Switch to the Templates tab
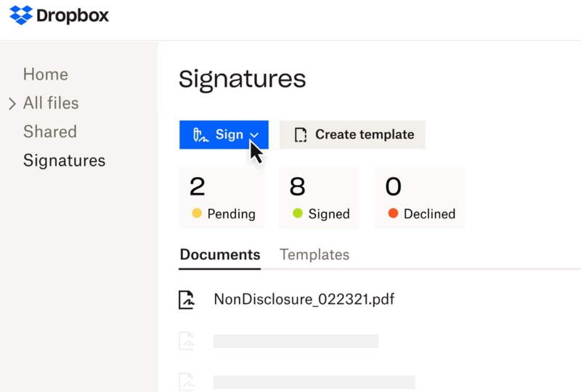 314,255
